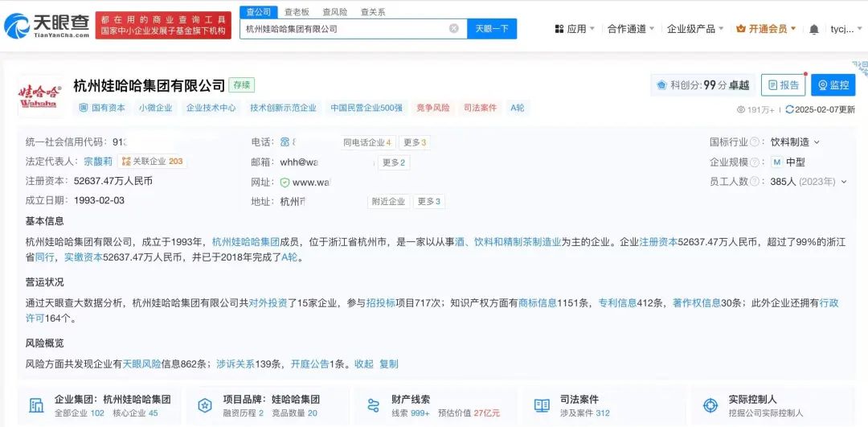Click the refresh icon beside update date
This screenshot has width=868, height=427.
click(x=789, y=109)
